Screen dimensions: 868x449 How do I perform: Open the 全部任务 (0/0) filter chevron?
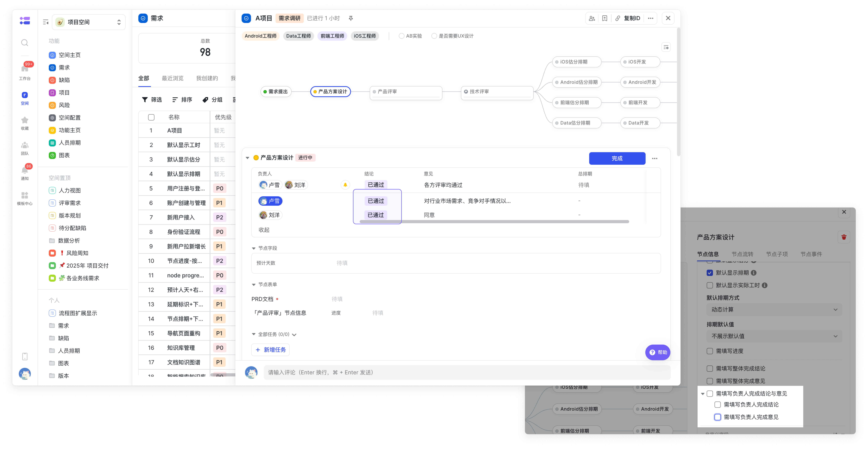(x=294, y=335)
